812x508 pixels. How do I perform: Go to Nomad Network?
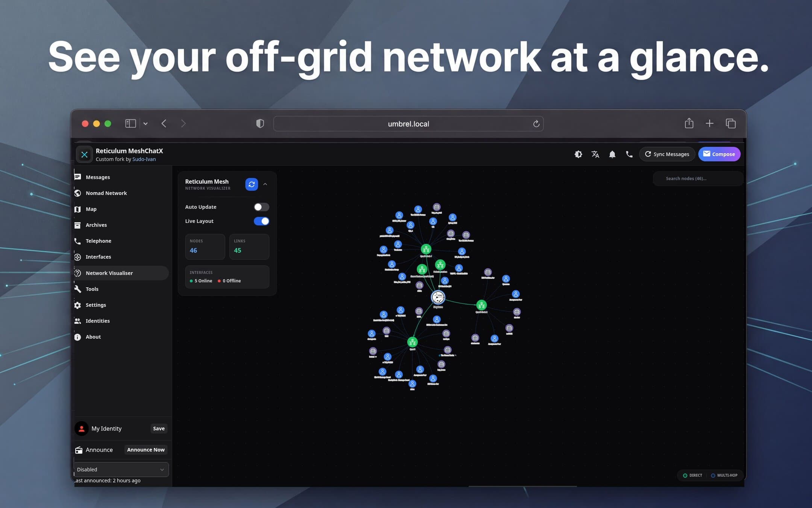pyautogui.click(x=121, y=193)
